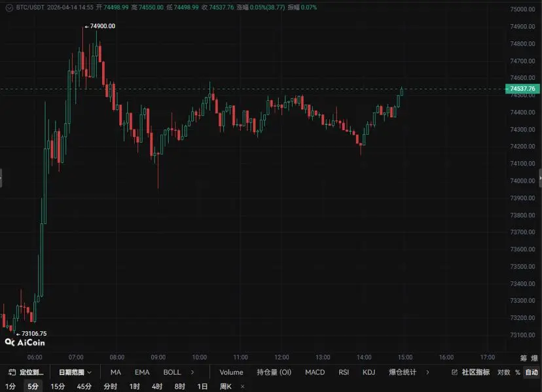542x392 pixels.
Task: Click the 73106.75 low price marker
Action: 31,334
